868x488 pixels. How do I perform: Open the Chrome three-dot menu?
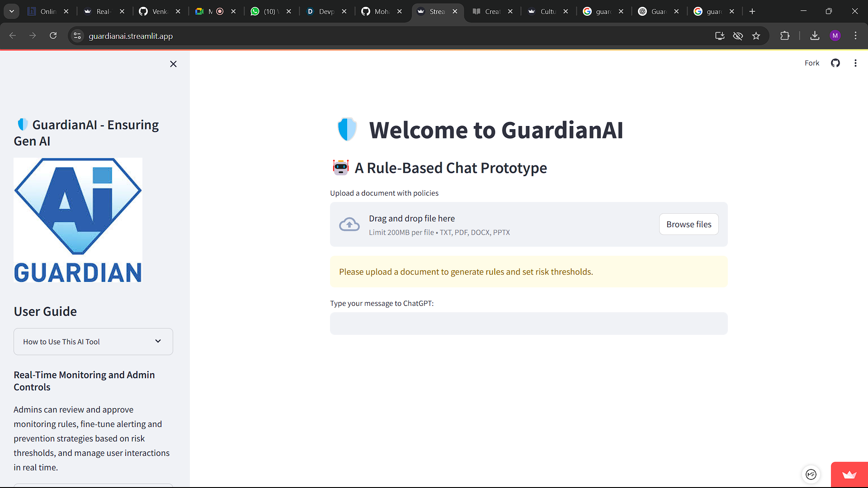pyautogui.click(x=855, y=36)
